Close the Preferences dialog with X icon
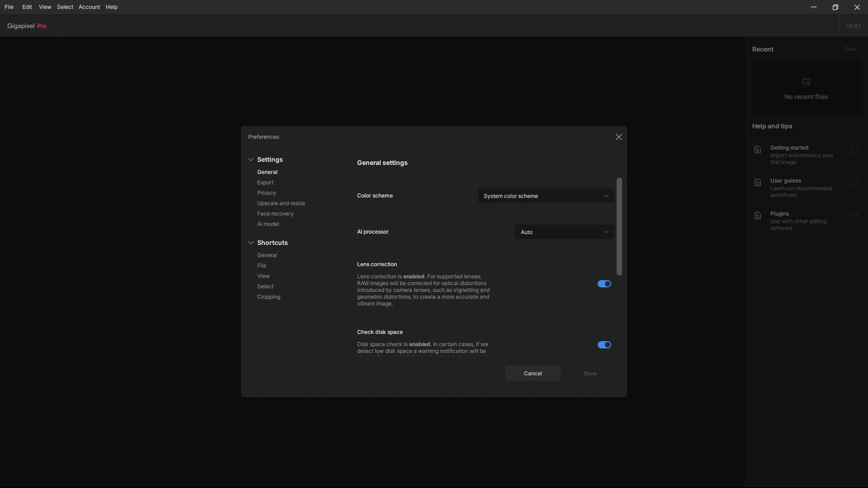Image resolution: width=868 pixels, height=488 pixels. click(x=618, y=137)
